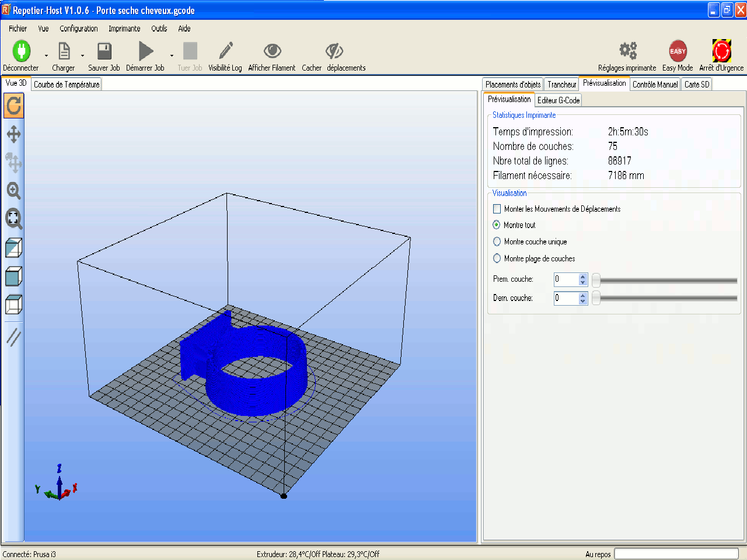Start printing with Démarrer Job
Image resolution: width=747 pixels, height=560 pixels.
[145, 51]
